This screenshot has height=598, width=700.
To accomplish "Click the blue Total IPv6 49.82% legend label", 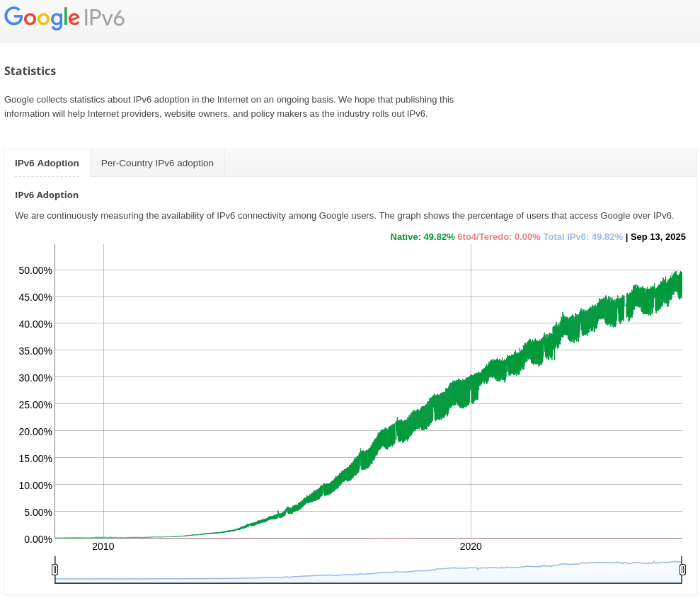I will tap(583, 237).
